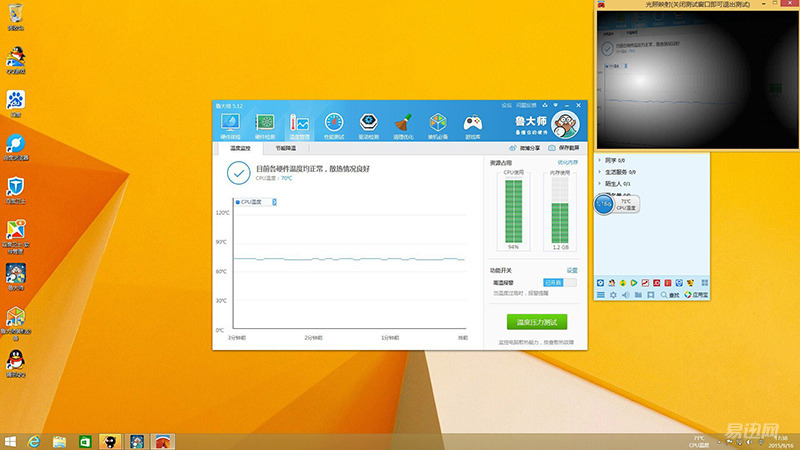The image size is (800, 450).
Task: Click the blue 1.16G floating ball
Action: click(604, 204)
